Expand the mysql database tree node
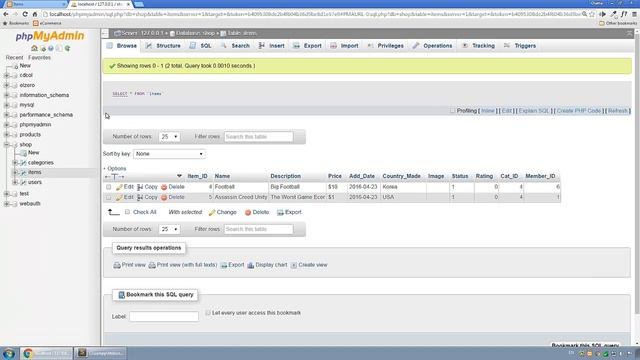 [x=7, y=105]
